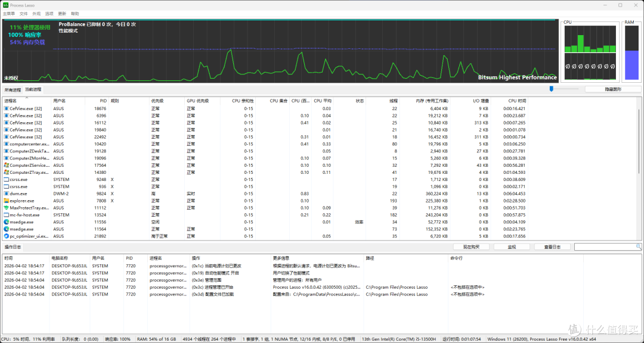This screenshot has height=343, width=644.
Task: Open the 选项 menu
Action: (x=49, y=14)
